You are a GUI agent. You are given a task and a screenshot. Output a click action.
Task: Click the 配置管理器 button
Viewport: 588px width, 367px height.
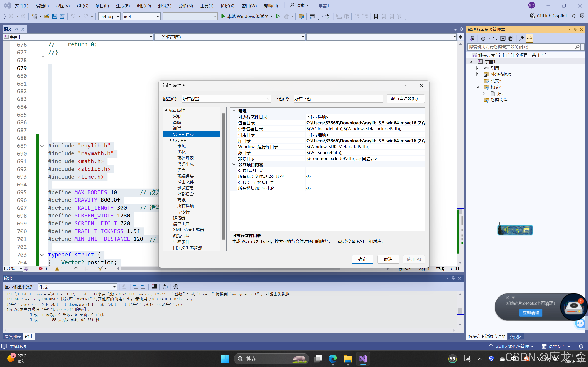(x=405, y=99)
